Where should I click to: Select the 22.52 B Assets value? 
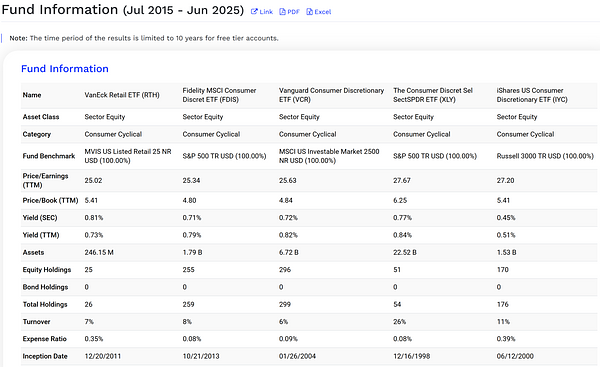tap(404, 252)
